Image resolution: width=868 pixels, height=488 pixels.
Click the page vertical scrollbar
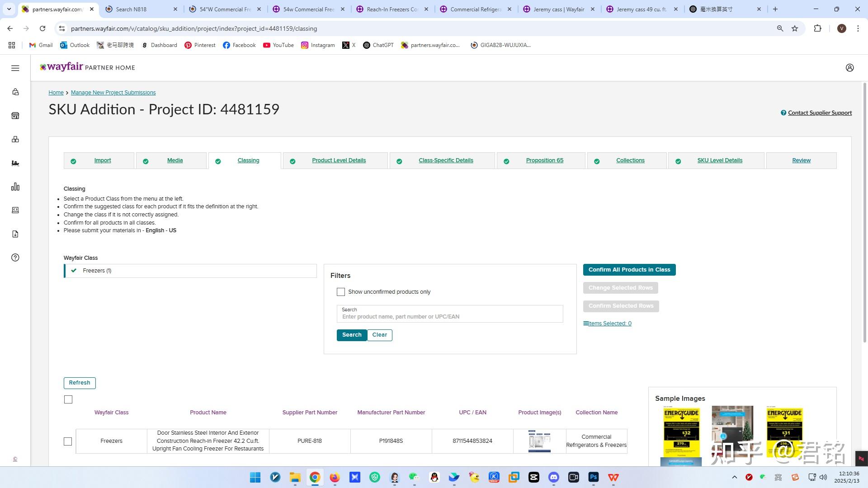pyautogui.click(x=865, y=212)
